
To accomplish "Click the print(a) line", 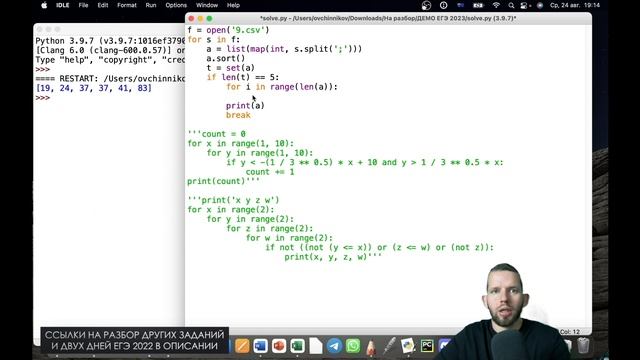I will pos(245,106).
